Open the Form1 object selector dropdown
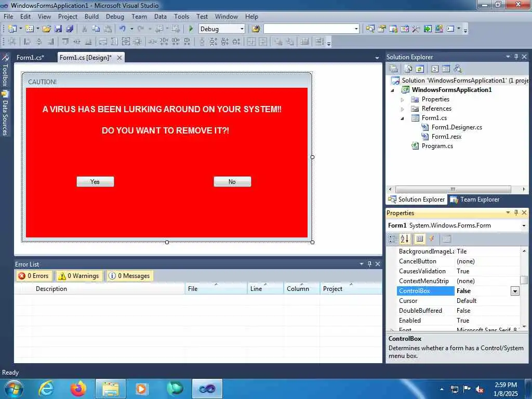The height and width of the screenshot is (399, 532). [x=524, y=225]
